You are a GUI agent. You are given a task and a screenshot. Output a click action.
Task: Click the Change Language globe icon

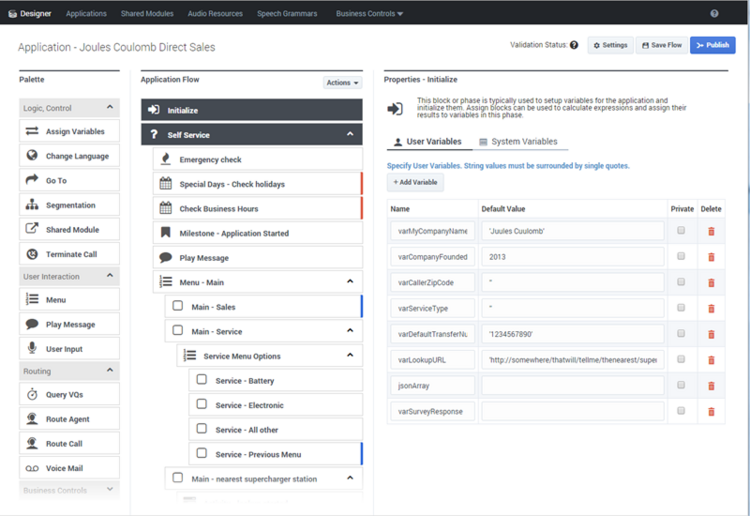tap(32, 155)
